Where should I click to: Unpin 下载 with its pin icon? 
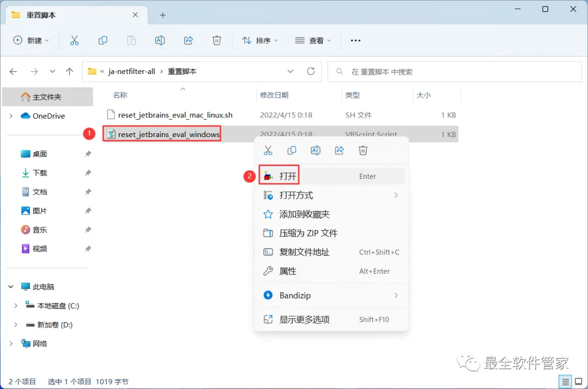click(x=88, y=173)
